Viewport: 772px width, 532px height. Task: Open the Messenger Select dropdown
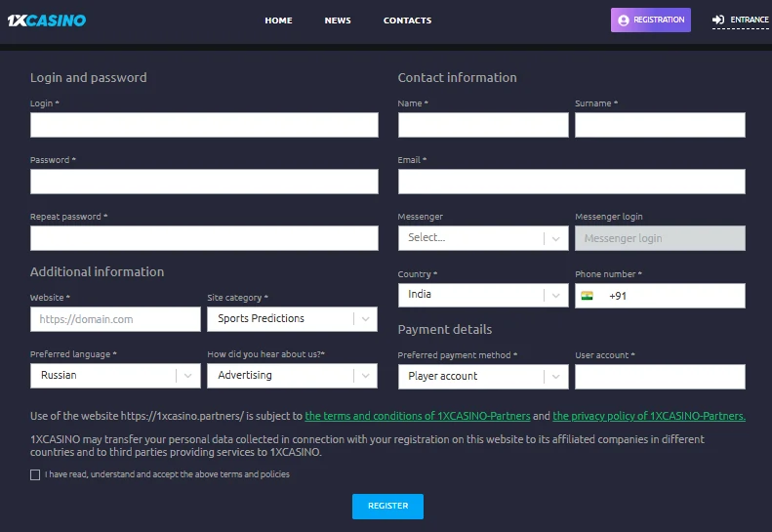click(483, 238)
